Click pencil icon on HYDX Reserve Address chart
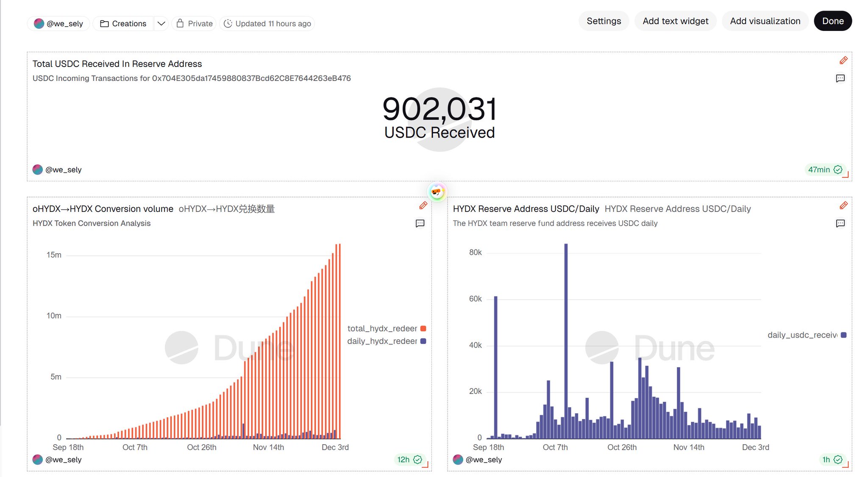Screen dimensions: 868x477 click(x=843, y=205)
